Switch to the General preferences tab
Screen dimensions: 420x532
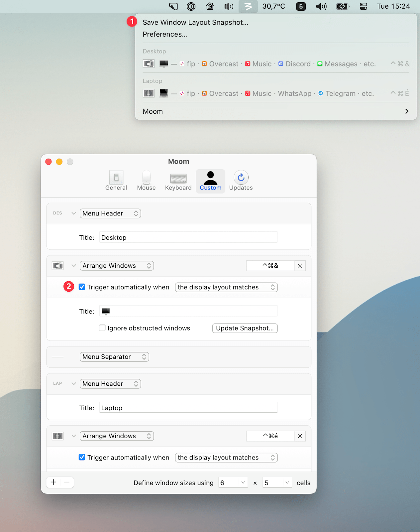pyautogui.click(x=116, y=181)
